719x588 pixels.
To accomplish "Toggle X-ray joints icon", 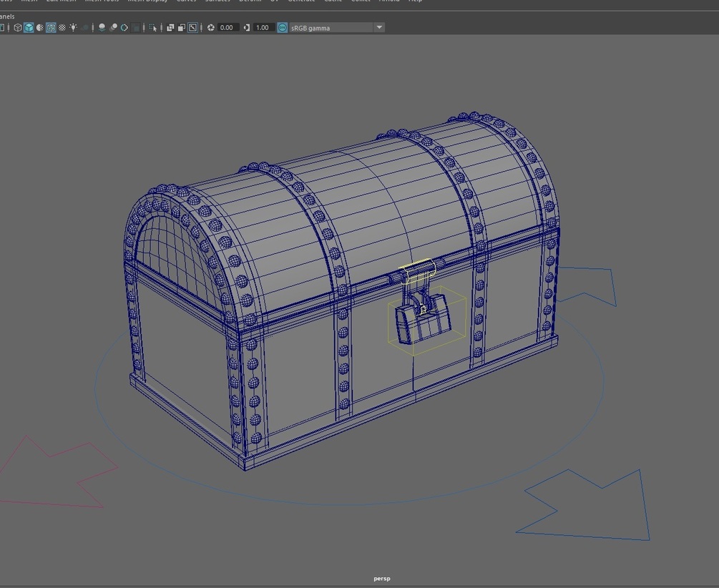I will [x=192, y=27].
